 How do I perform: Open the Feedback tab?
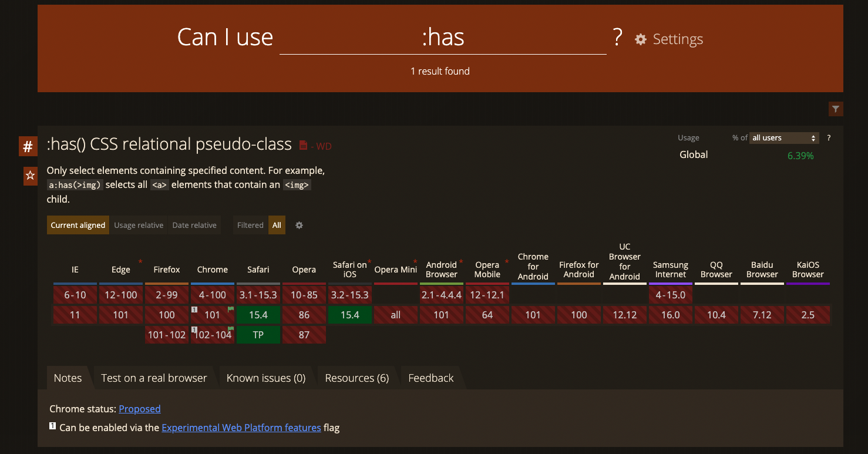tap(431, 378)
